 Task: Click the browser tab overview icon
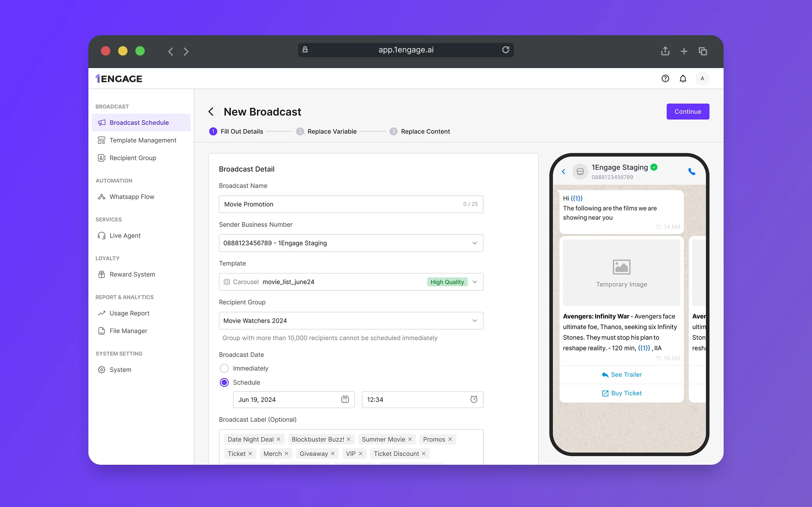tap(702, 51)
